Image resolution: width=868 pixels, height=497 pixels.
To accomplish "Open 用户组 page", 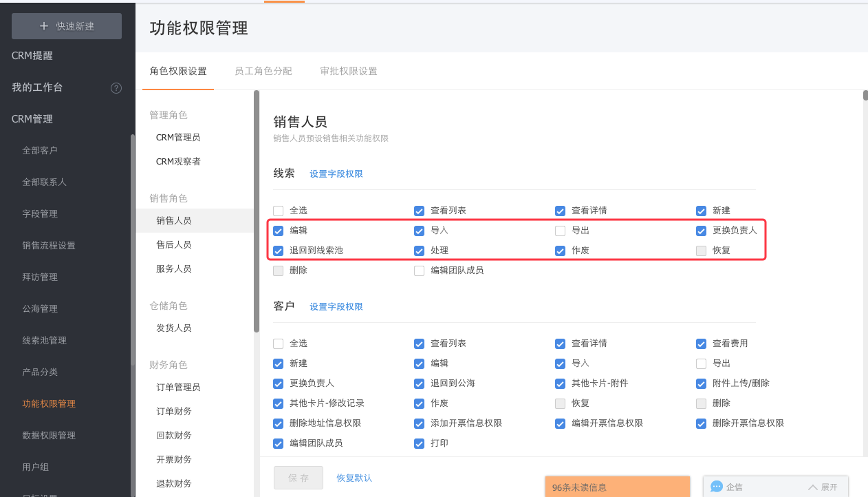I will click(x=36, y=467).
